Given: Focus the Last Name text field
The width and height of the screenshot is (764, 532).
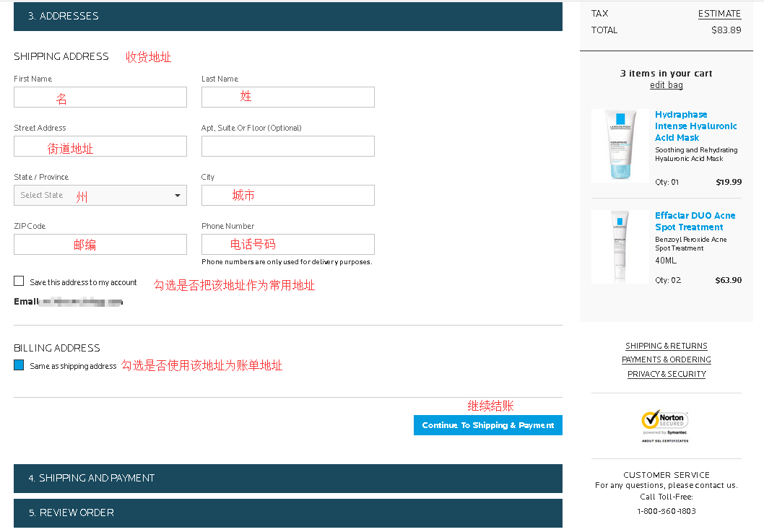Looking at the screenshot, I should click(287, 97).
